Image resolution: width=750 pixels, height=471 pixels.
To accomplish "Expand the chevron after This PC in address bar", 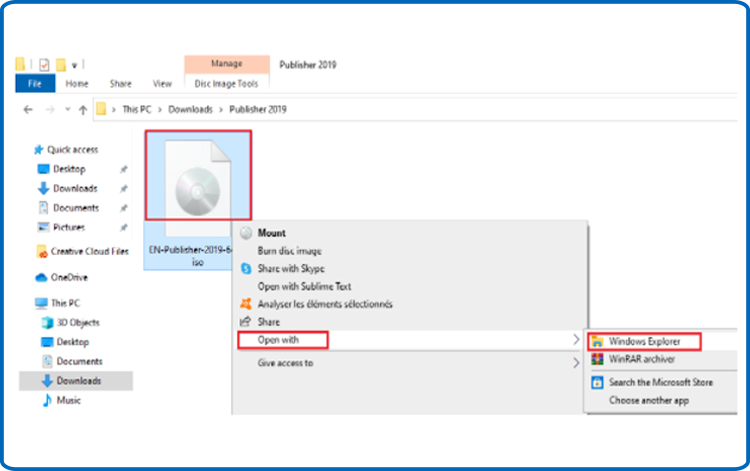I will point(160,110).
